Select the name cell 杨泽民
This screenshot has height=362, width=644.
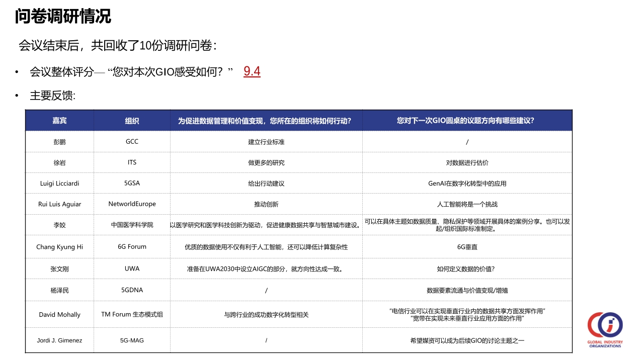tap(59, 290)
